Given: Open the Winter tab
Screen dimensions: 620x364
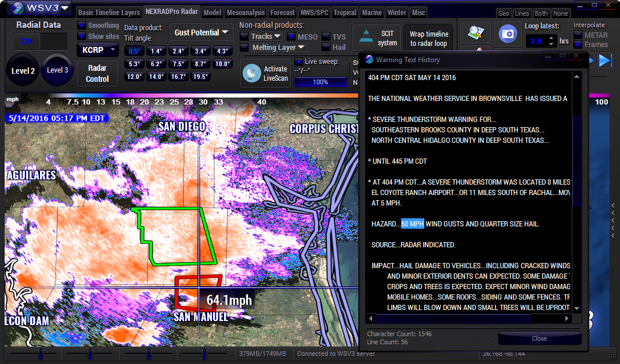Looking at the screenshot, I should [x=397, y=13].
